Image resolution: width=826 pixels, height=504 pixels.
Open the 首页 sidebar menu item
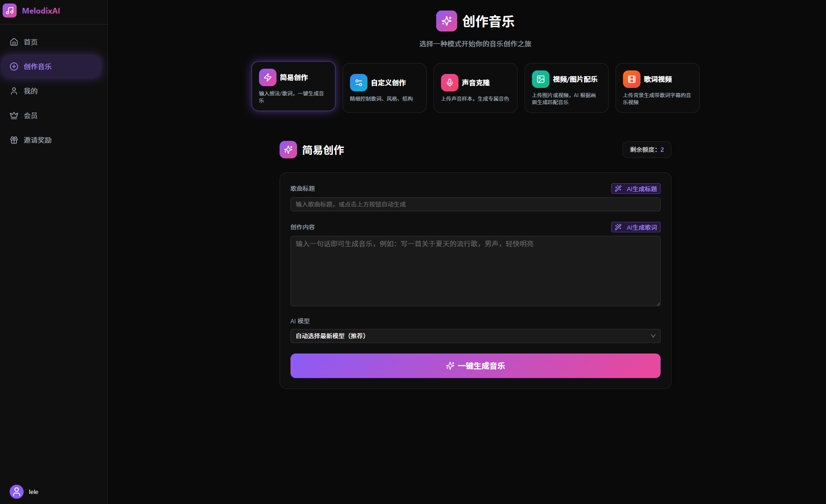[x=52, y=42]
